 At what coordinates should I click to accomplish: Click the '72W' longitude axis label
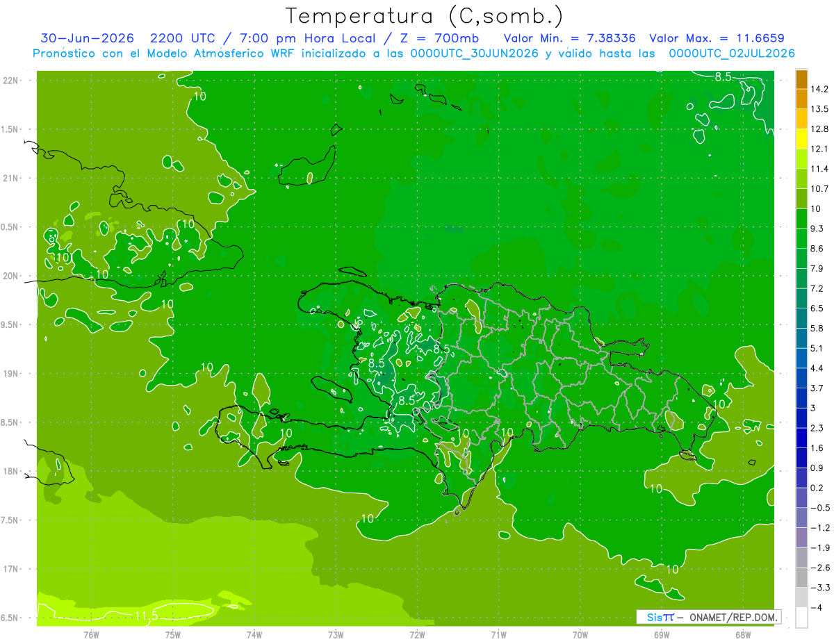click(x=417, y=634)
